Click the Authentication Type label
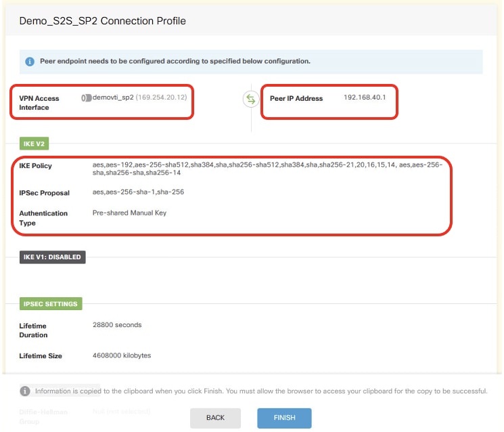This screenshot has height=432, width=504. click(x=43, y=218)
